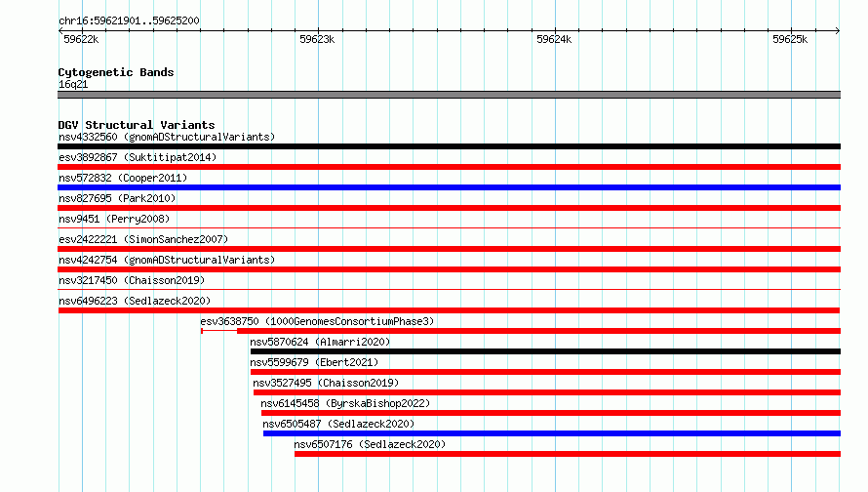868x492 pixels.
Task: Click the 59622k ruler tick label
Action: 81,39
